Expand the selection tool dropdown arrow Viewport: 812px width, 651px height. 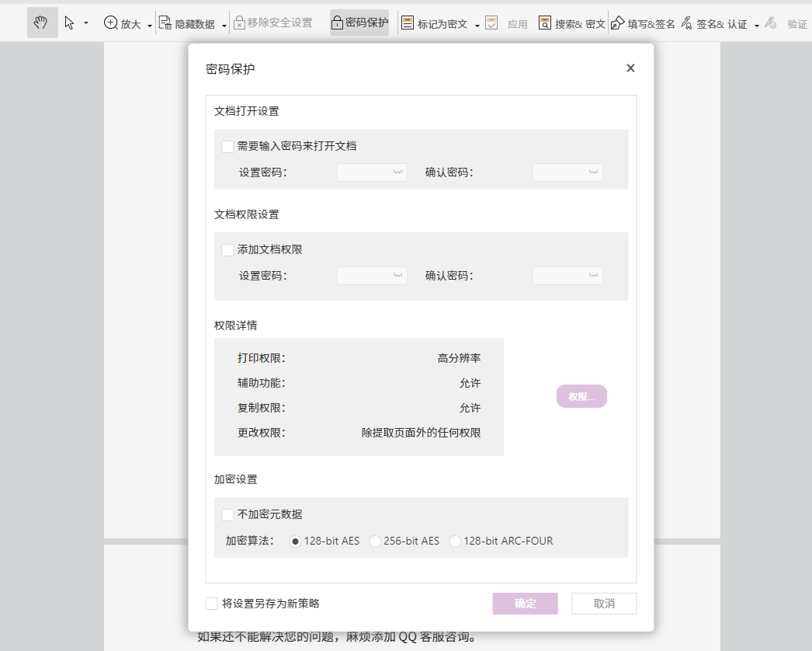[86, 24]
